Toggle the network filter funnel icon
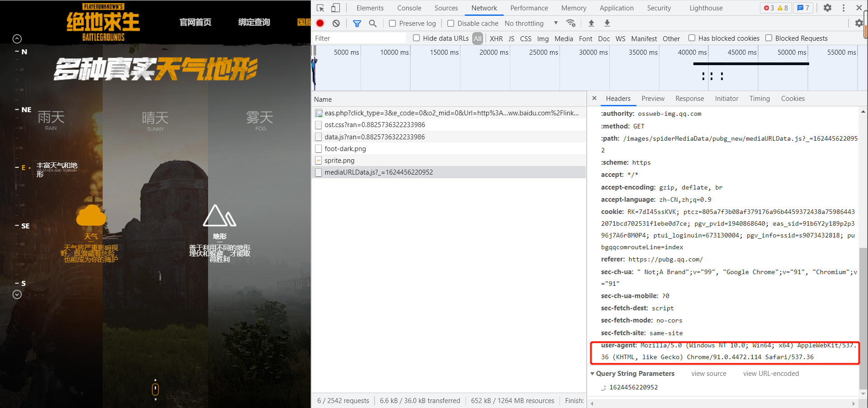 tap(357, 23)
